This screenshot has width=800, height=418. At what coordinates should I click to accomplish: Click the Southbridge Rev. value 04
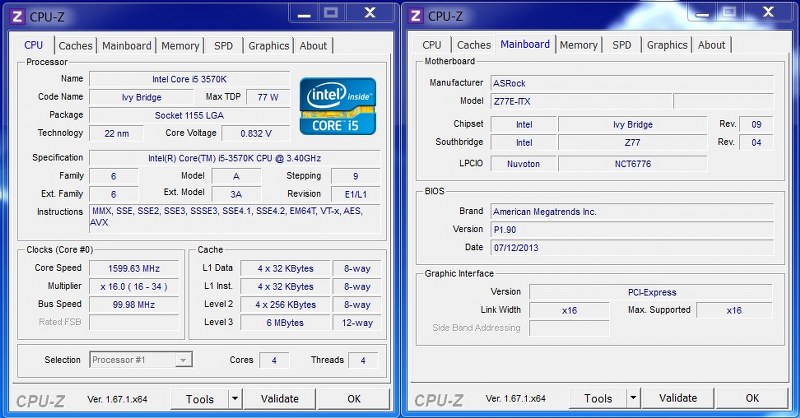click(756, 143)
